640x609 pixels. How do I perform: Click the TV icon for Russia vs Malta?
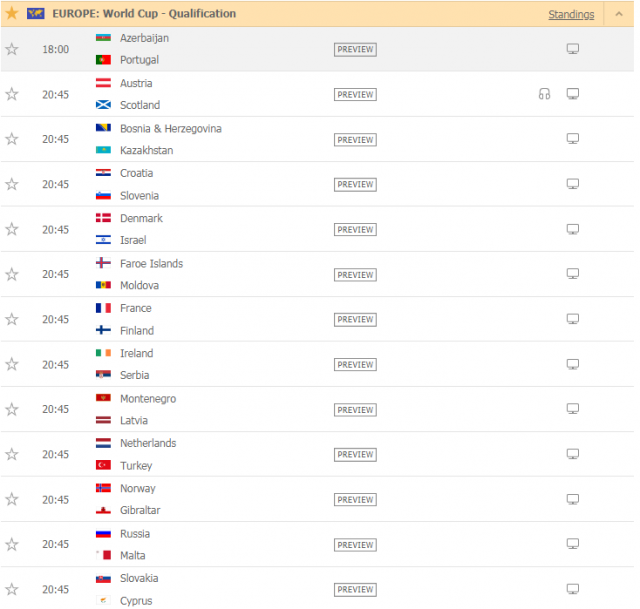tap(573, 544)
